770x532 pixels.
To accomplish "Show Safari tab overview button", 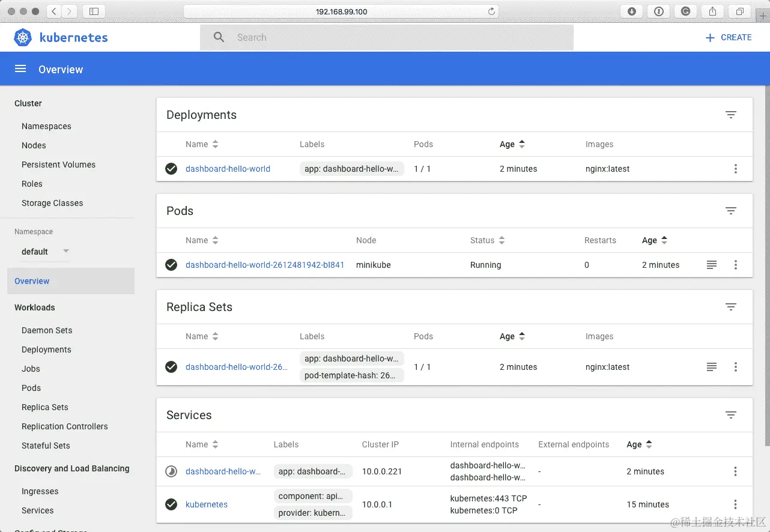I will pos(740,11).
